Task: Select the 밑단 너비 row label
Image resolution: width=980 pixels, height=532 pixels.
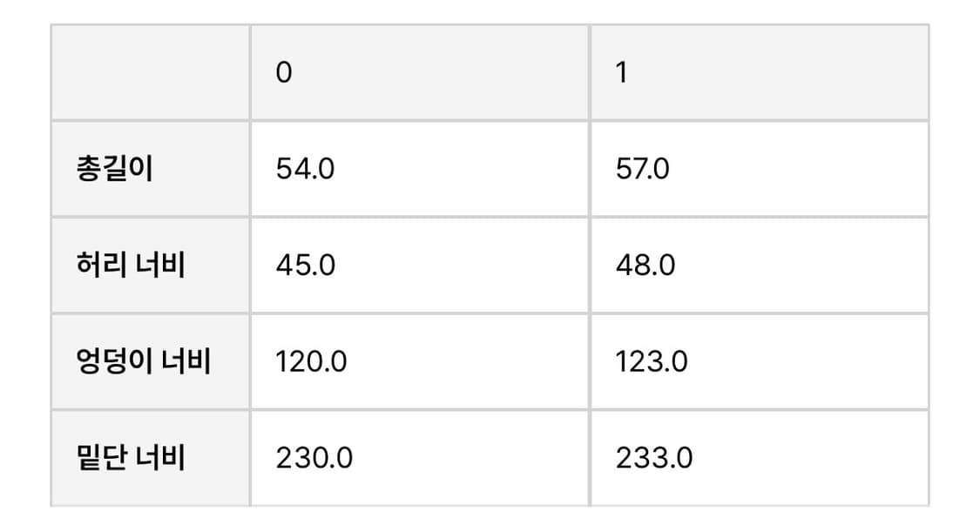Action: [130, 457]
